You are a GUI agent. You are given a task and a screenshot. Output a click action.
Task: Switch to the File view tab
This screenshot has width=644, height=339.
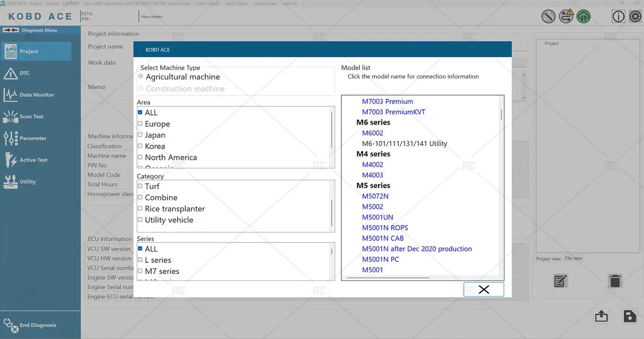coord(574,258)
